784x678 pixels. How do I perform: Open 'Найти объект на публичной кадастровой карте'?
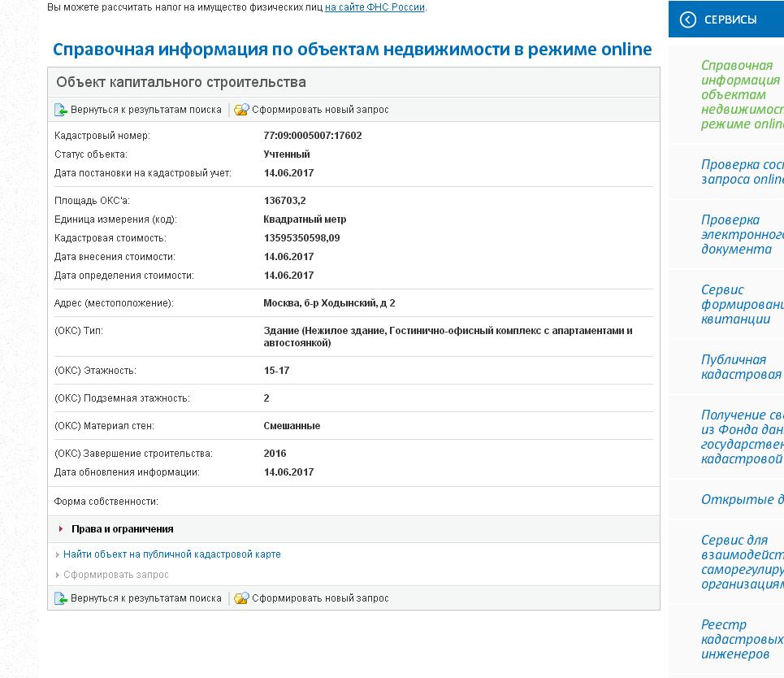(x=172, y=554)
